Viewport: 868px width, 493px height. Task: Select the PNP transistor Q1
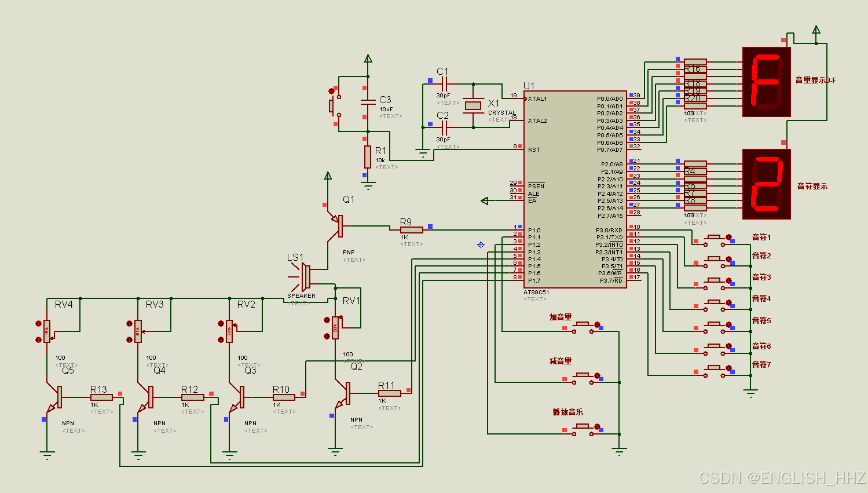[336, 226]
